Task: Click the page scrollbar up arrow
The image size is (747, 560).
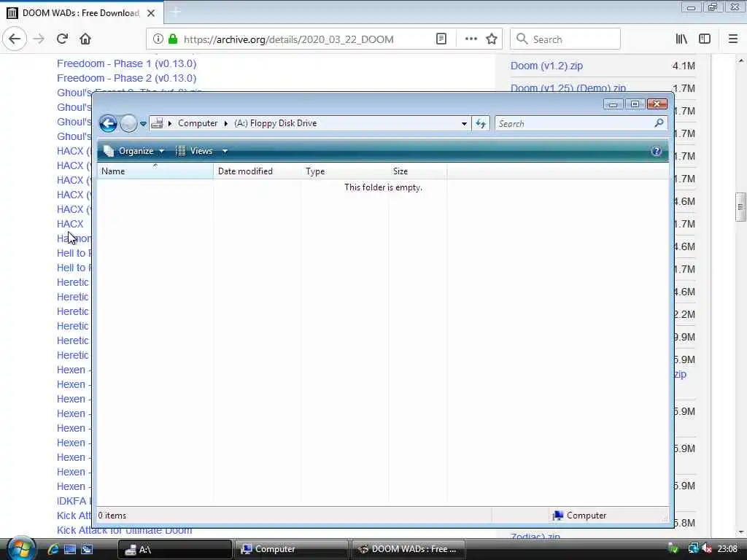Action: (x=740, y=61)
